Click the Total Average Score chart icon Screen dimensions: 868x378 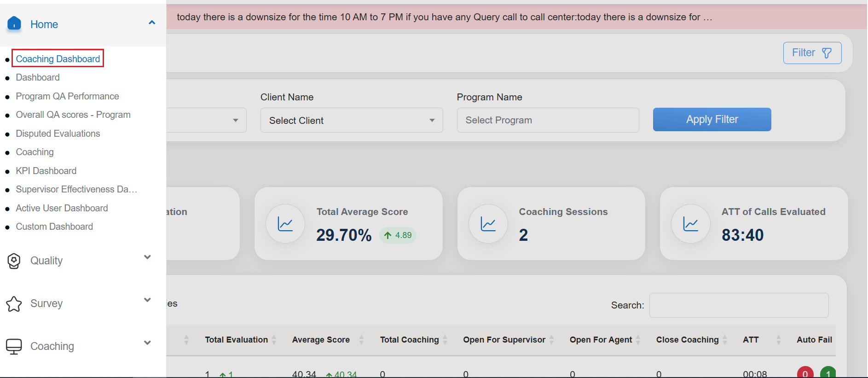285,224
